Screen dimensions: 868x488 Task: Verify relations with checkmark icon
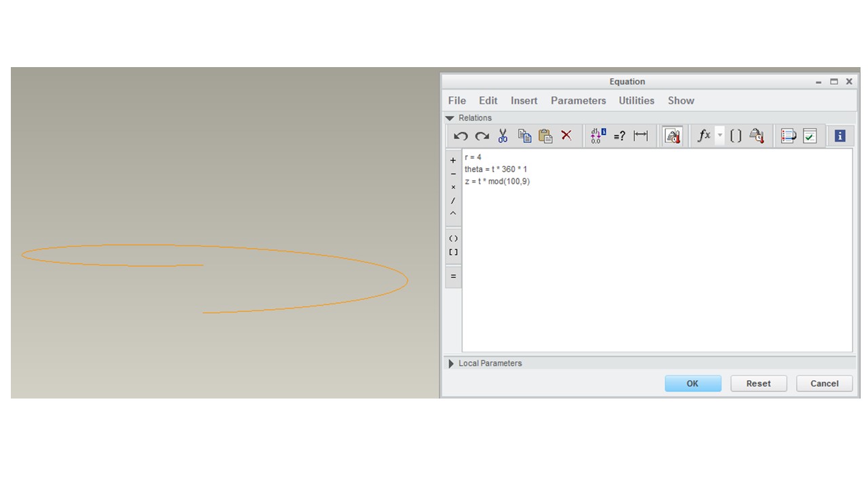[810, 136]
